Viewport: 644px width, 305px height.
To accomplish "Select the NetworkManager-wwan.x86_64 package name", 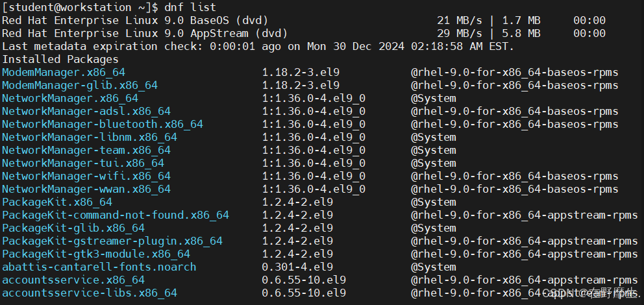I will [86, 189].
